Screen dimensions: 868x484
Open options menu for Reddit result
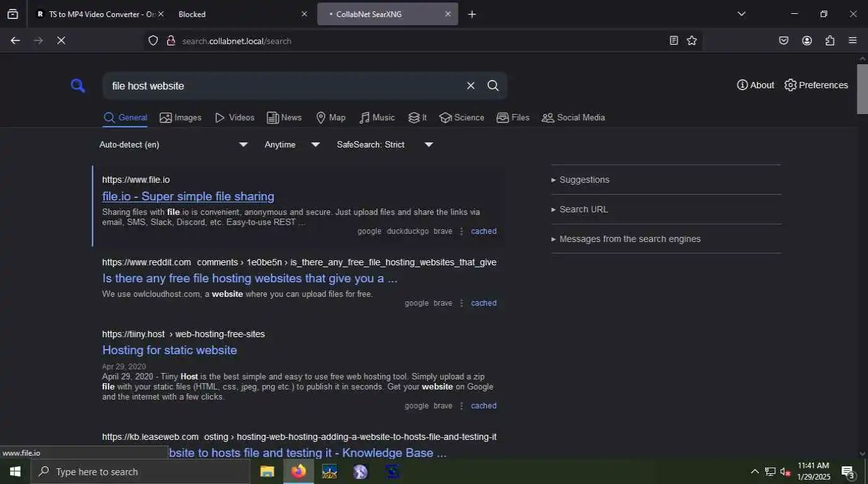[x=461, y=303]
